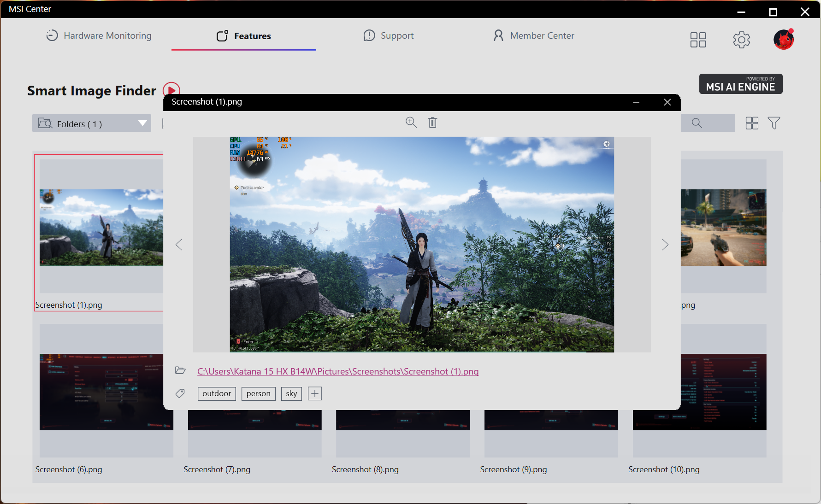Switch to grid view layout icon
This screenshot has width=821, height=504.
(x=752, y=123)
